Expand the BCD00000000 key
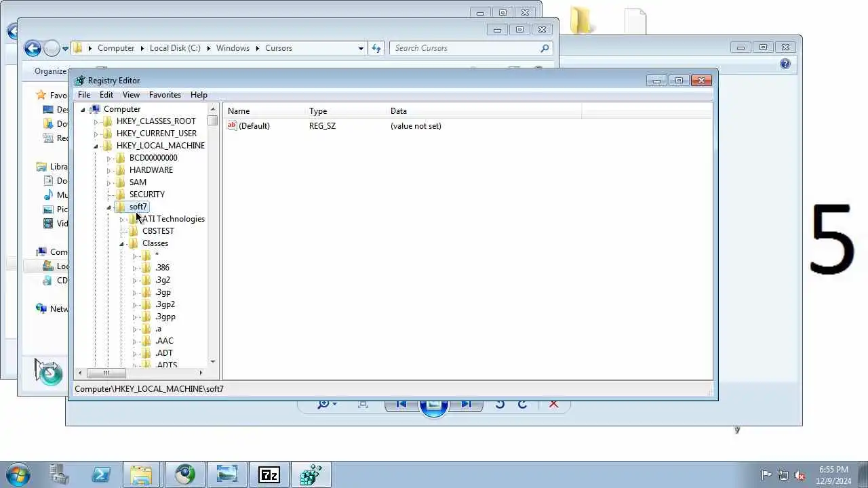This screenshot has width=868, height=488. [108, 158]
